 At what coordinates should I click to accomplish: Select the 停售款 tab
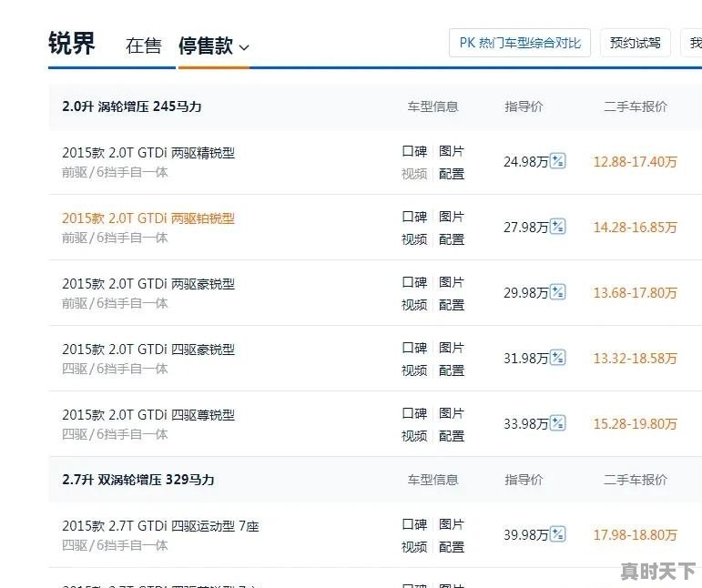click(x=206, y=46)
